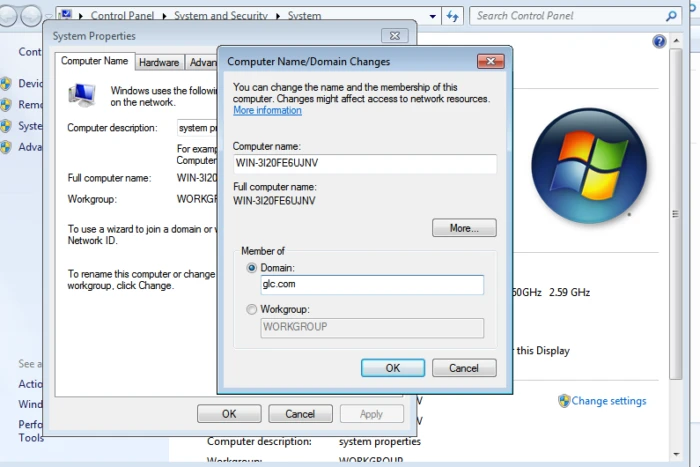Click the disabled WORKGROUP text field
Image resolution: width=700 pixels, height=467 pixels.
[372, 327]
